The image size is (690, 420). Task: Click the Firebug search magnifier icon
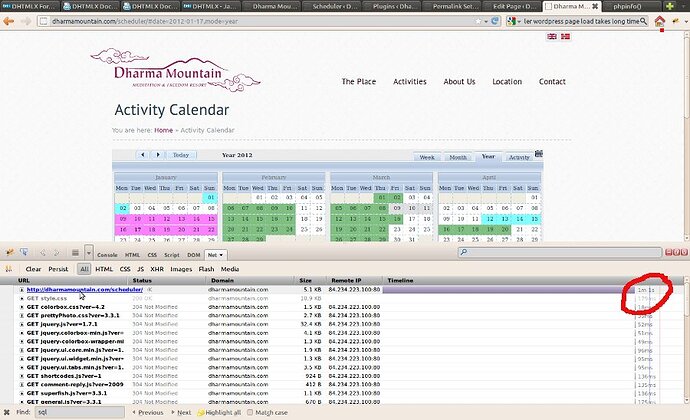(464, 252)
